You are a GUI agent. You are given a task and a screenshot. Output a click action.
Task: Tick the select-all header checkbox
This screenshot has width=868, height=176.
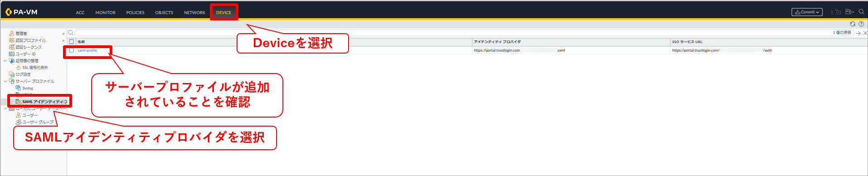coord(71,42)
